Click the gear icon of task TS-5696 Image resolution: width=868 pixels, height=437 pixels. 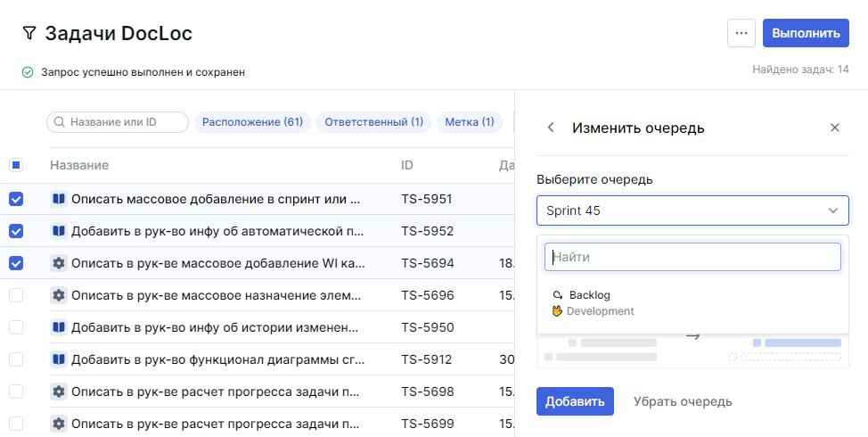(x=59, y=295)
